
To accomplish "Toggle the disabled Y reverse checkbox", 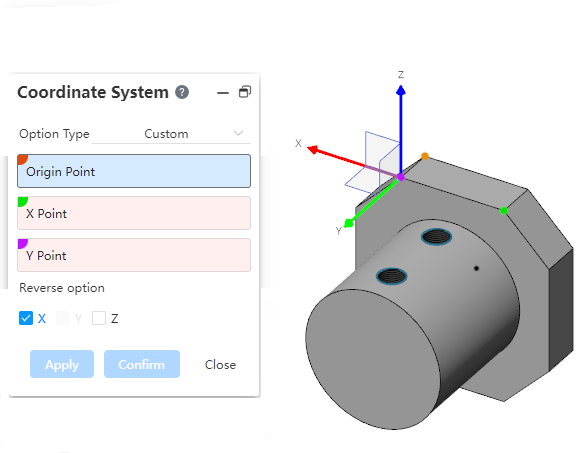I will click(x=63, y=318).
